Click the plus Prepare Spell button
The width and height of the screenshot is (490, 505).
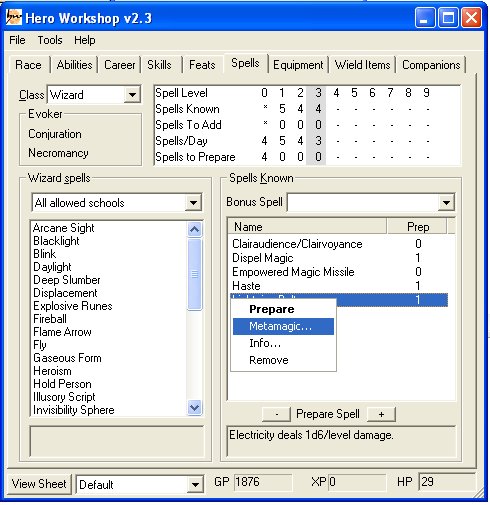coord(381,414)
